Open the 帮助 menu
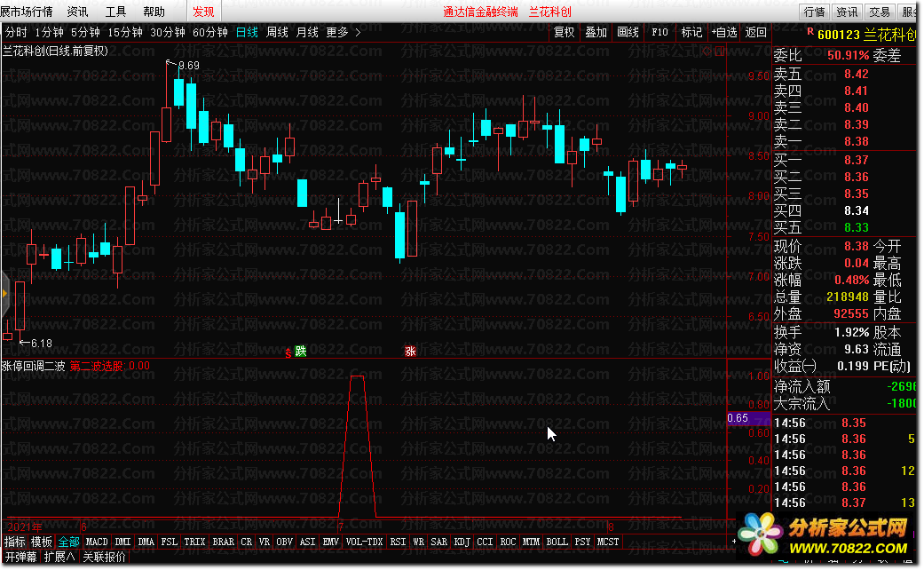The image size is (924, 570). point(154,12)
